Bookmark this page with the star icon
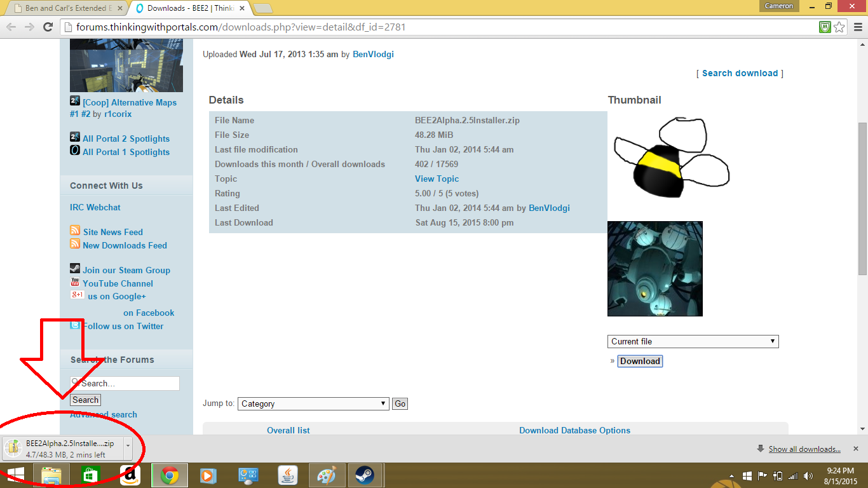Viewport: 868px width, 488px height. click(x=839, y=27)
